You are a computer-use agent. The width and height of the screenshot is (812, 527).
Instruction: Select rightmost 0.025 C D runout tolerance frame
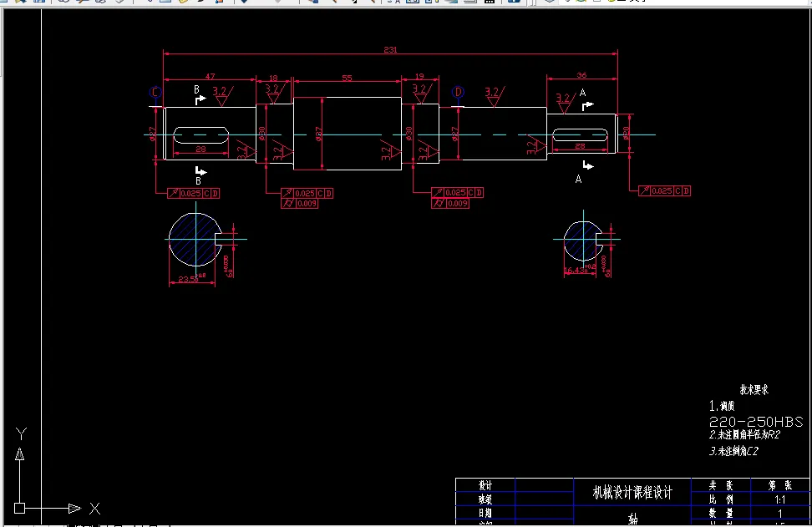664,191
